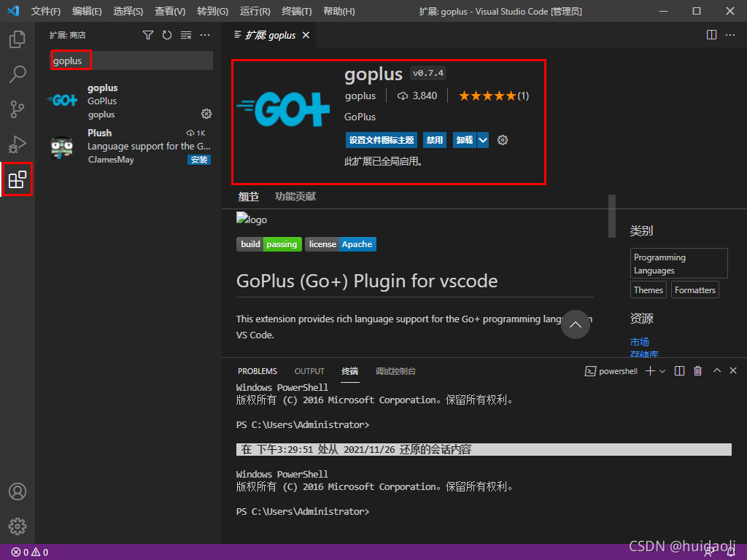Select the Formatters category tag
Image resolution: width=747 pixels, height=560 pixels.
695,290
